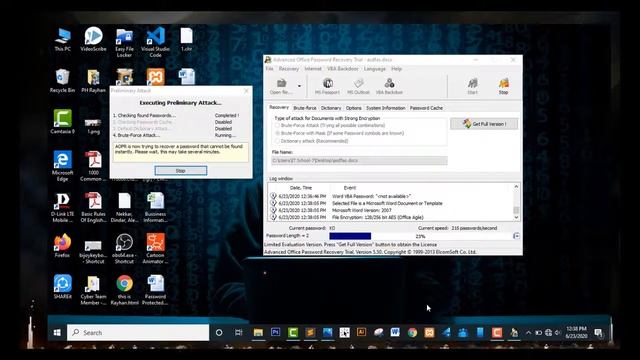Image resolution: width=640 pixels, height=360 pixels.
Task: Click the Get Full Version button
Action: tap(484, 124)
